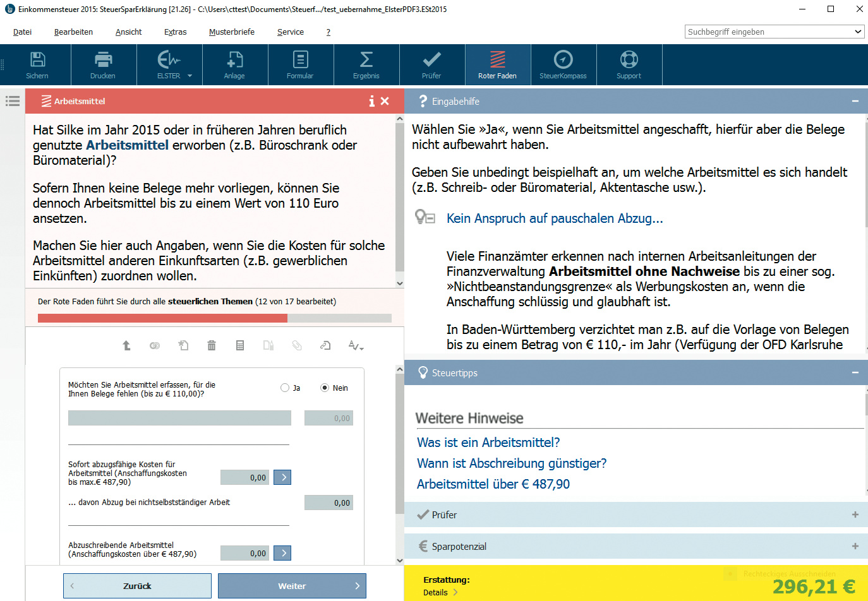Open the calculator icon in form toolbar
The image size is (868, 601).
click(x=240, y=345)
